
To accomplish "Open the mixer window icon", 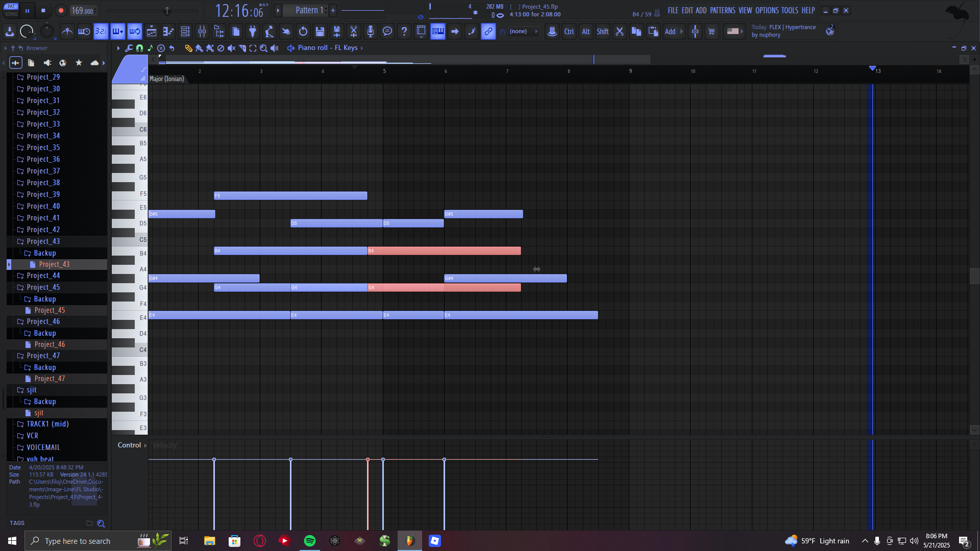I will pos(202,32).
